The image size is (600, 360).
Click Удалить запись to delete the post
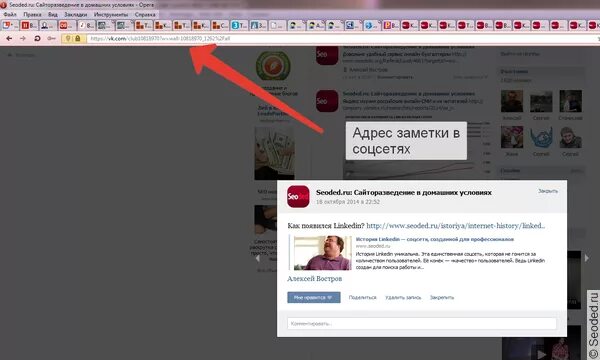(x=403, y=297)
